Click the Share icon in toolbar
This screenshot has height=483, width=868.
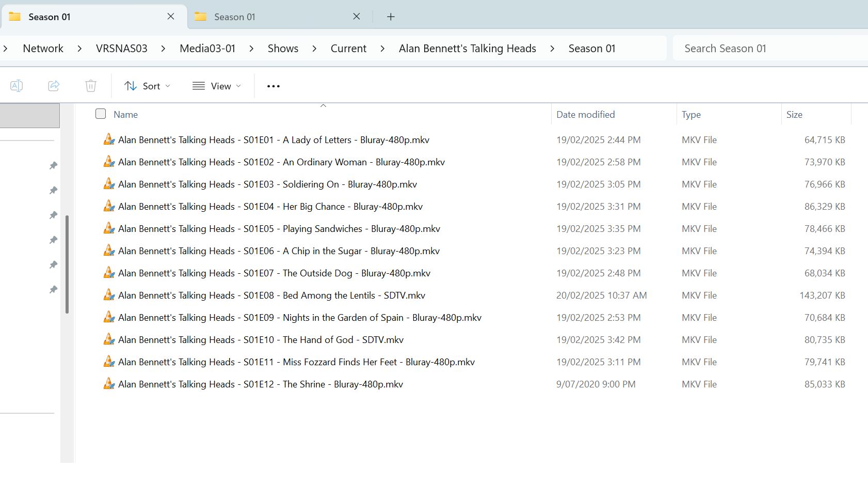[54, 86]
